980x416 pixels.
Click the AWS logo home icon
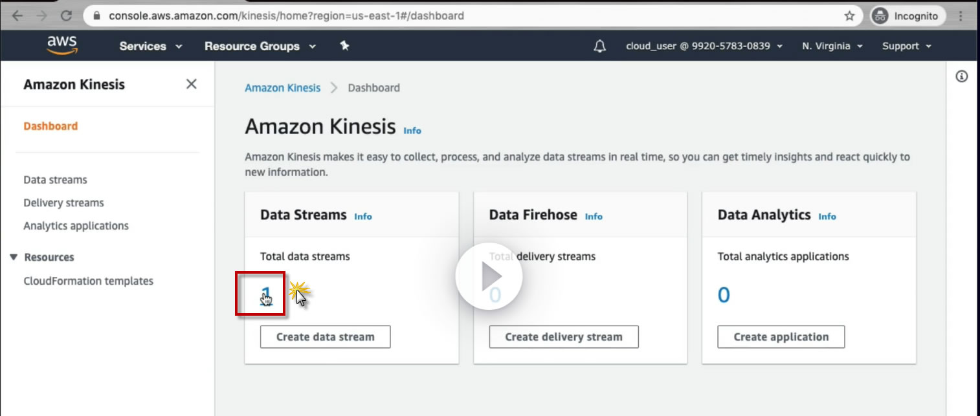61,45
